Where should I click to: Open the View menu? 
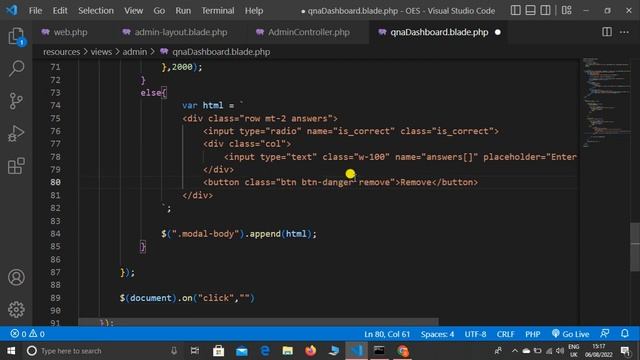133,11
